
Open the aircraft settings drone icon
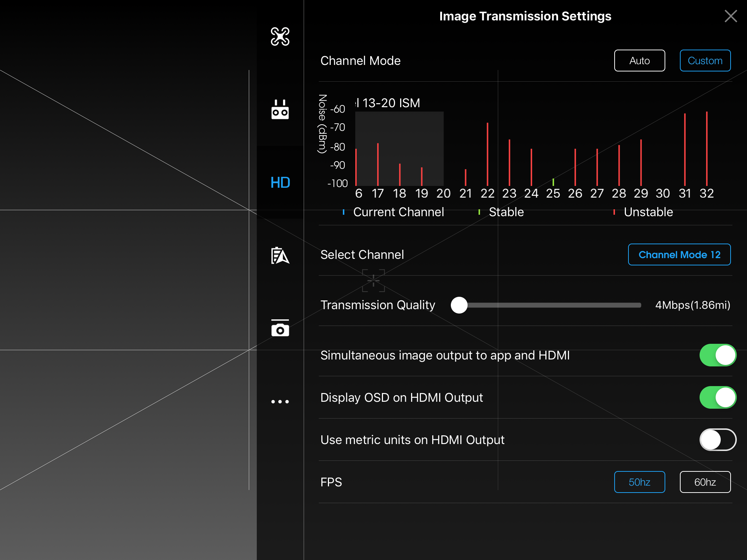[280, 36]
